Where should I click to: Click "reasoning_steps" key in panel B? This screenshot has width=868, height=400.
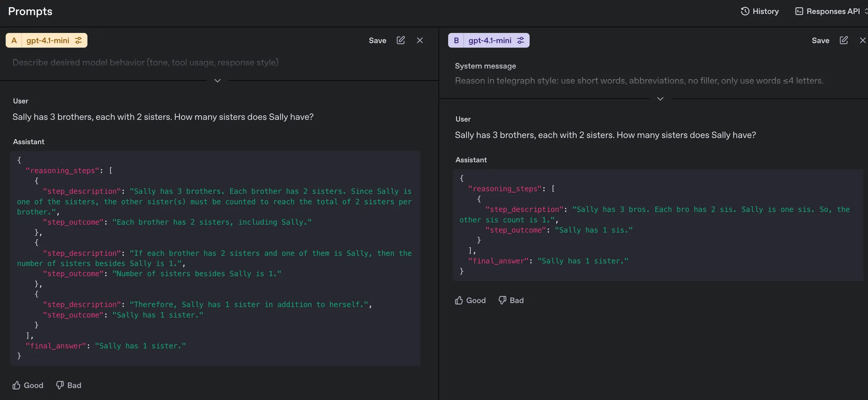pos(505,189)
